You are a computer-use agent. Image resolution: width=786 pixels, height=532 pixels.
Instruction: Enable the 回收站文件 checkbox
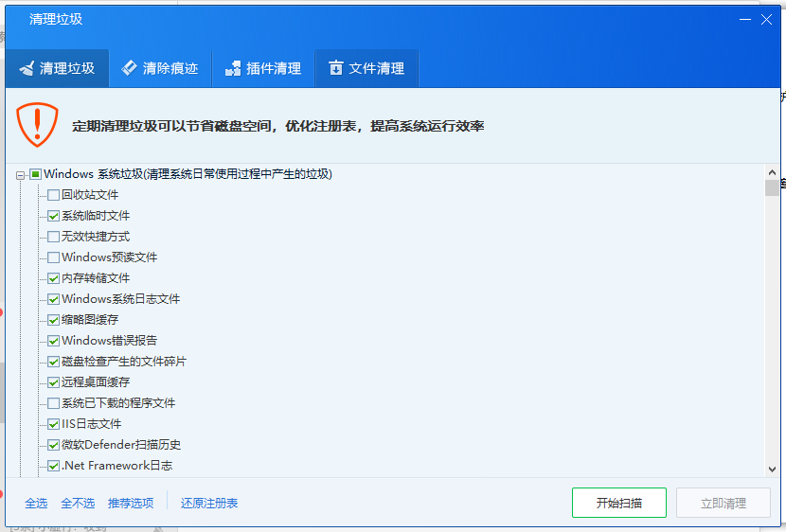click(54, 195)
